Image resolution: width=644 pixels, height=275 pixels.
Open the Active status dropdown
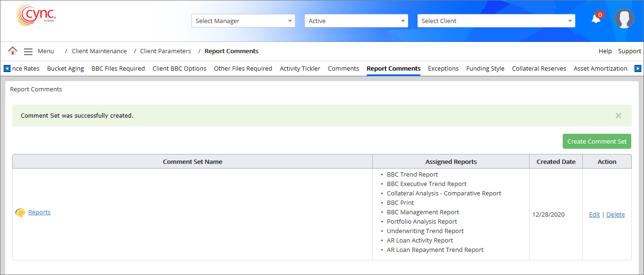point(356,21)
